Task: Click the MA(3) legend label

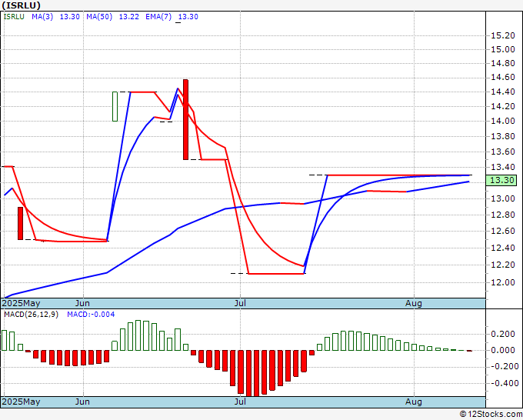Action: tap(42, 17)
